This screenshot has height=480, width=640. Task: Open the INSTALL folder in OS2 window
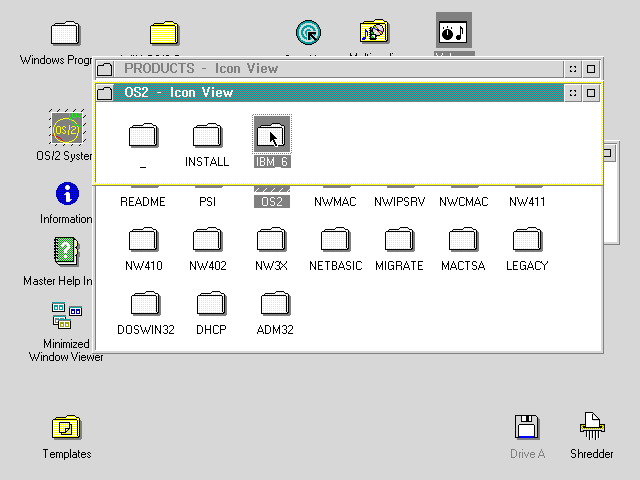pos(207,135)
